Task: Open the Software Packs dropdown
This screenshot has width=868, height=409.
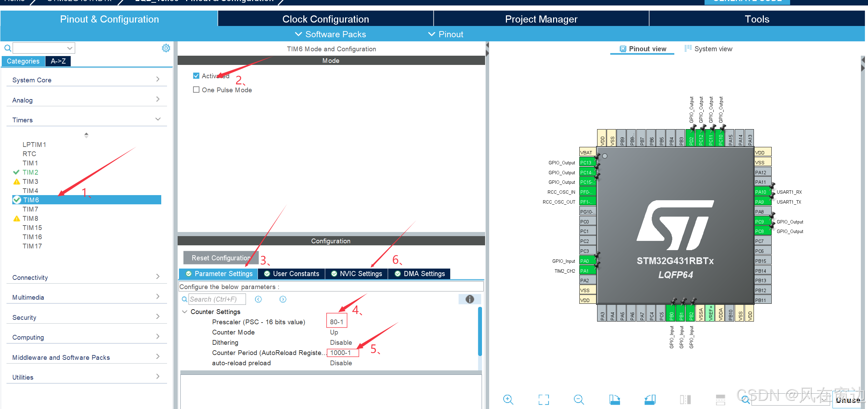Action: coord(330,34)
